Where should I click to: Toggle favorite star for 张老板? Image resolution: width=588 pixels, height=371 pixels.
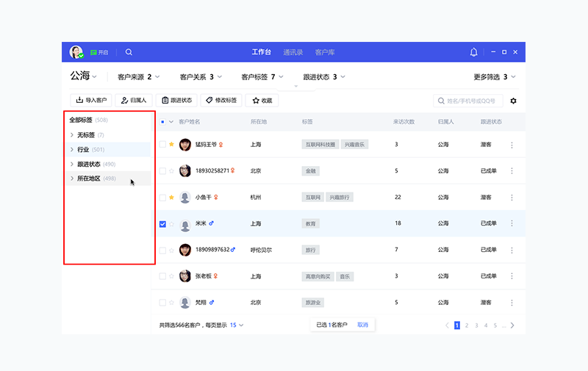click(171, 276)
